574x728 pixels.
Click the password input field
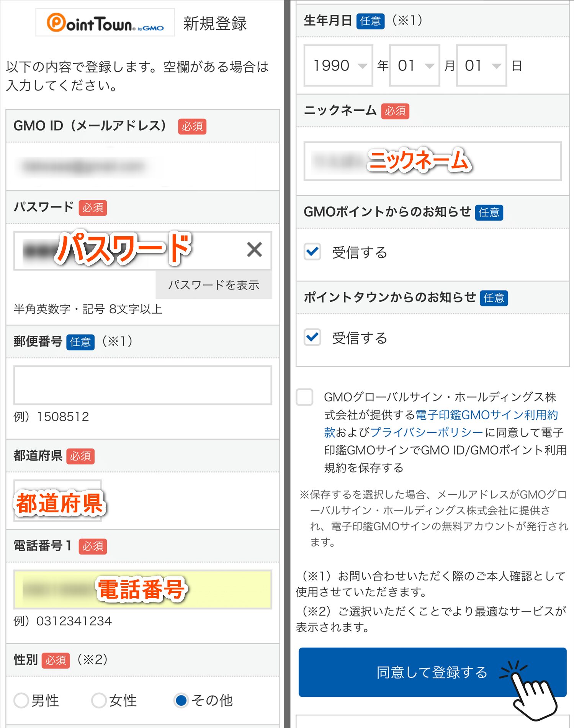point(142,250)
